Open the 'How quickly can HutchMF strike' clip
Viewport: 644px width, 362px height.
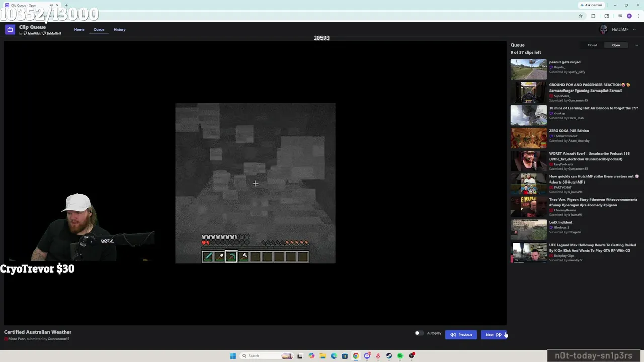[575, 184]
